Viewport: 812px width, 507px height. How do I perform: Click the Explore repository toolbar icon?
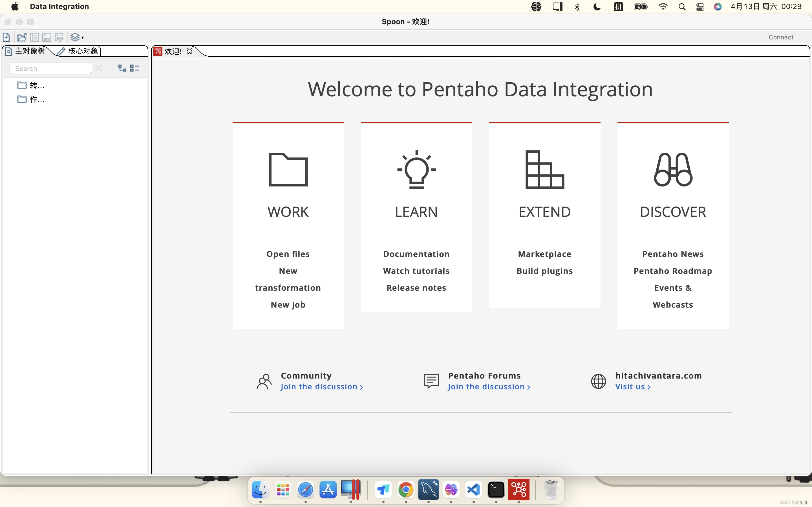pos(34,37)
